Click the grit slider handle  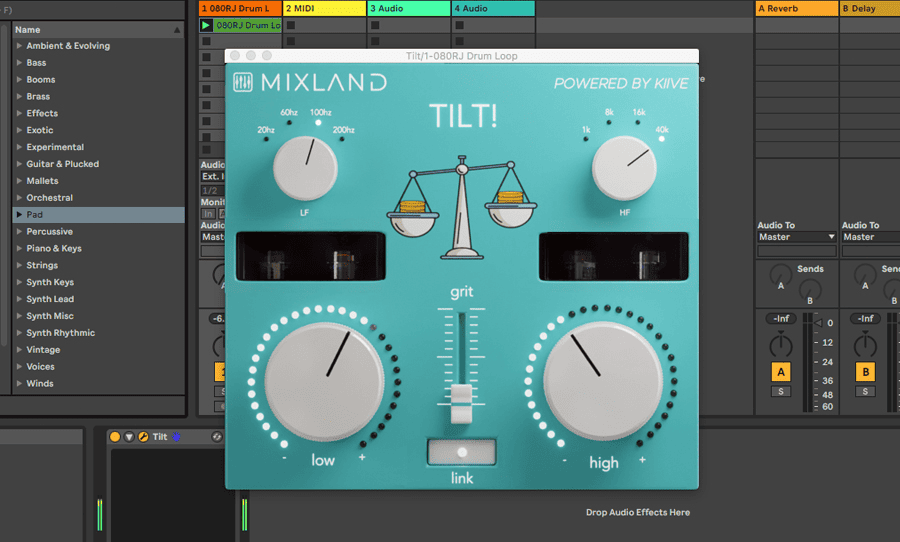(461, 404)
